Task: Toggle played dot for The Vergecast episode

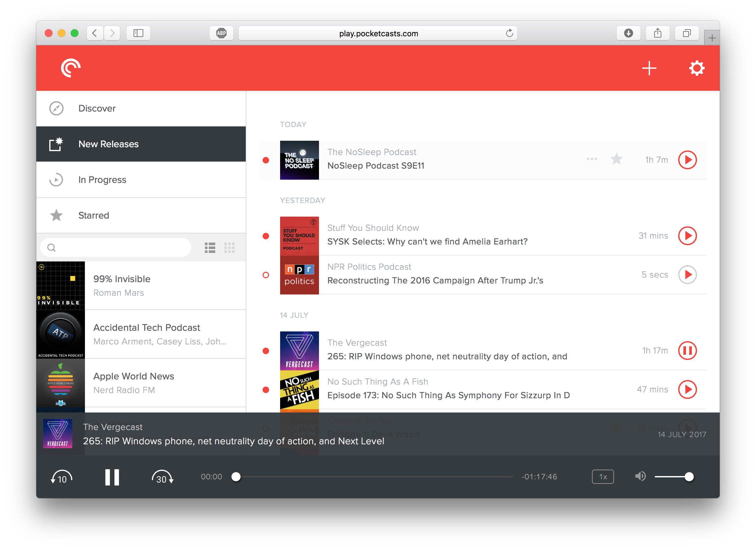Action: [266, 351]
